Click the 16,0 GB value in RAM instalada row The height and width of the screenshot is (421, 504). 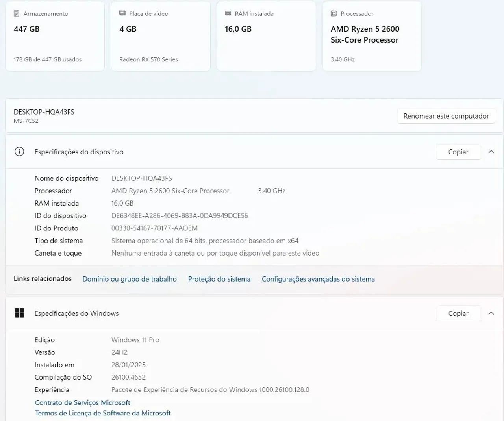coord(122,203)
